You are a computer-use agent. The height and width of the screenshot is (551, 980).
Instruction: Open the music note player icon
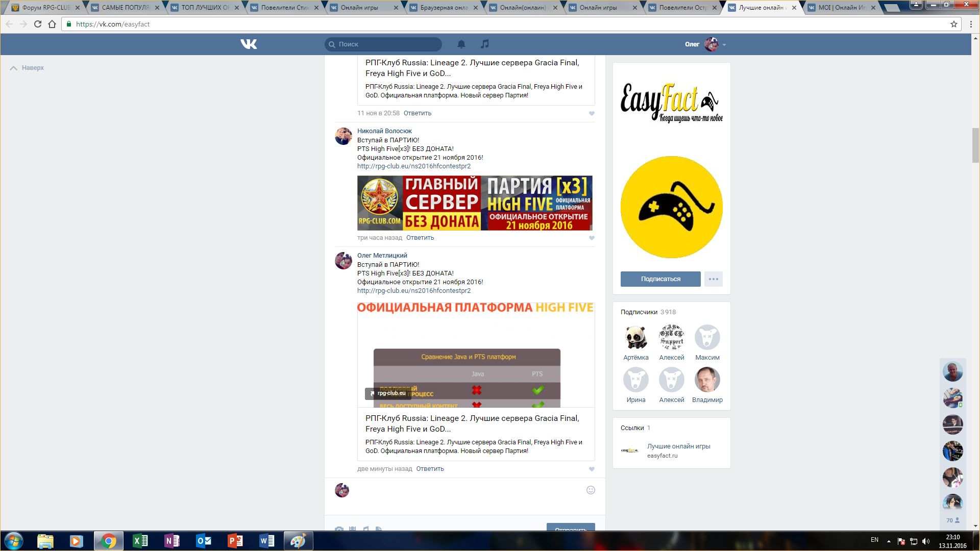(485, 44)
